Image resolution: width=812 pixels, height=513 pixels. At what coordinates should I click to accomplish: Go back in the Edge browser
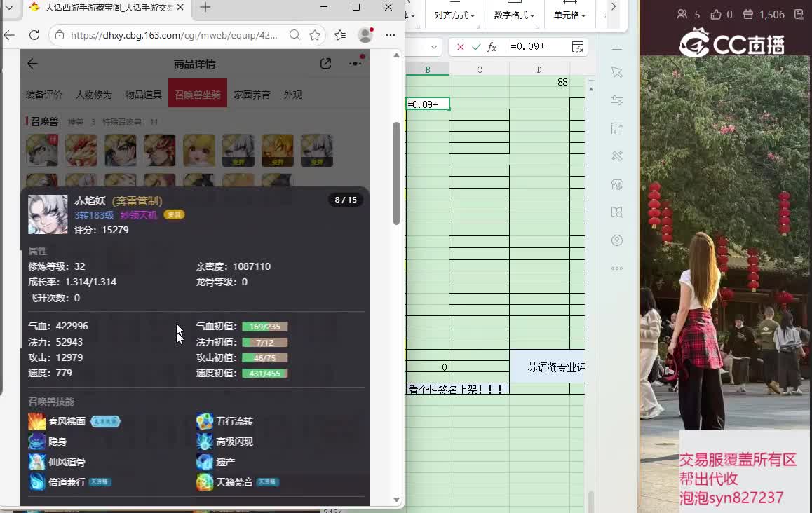(x=9, y=35)
